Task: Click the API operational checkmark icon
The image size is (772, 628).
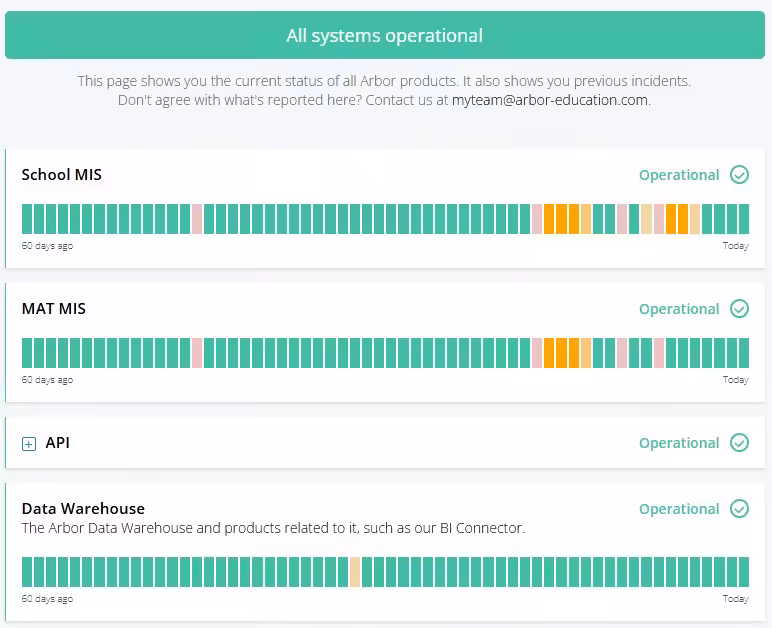Action: [739, 443]
